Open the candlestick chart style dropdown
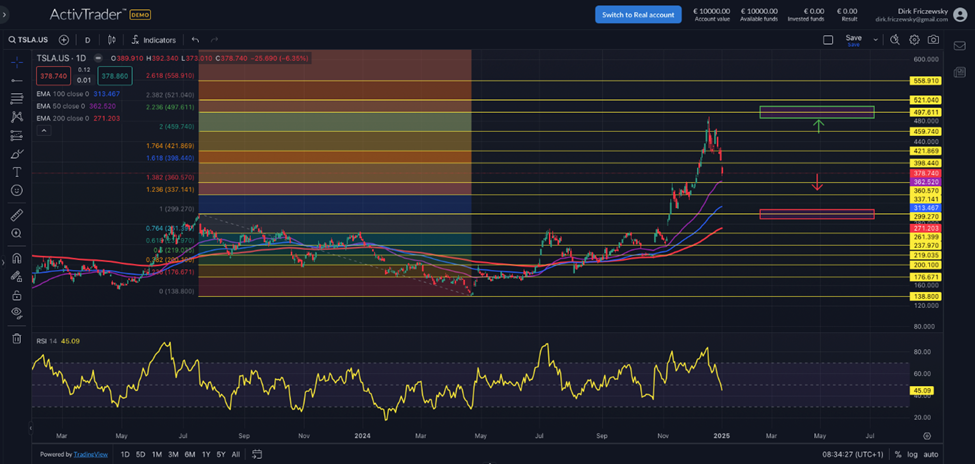Image resolution: width=975 pixels, height=464 pixels. 110,40
